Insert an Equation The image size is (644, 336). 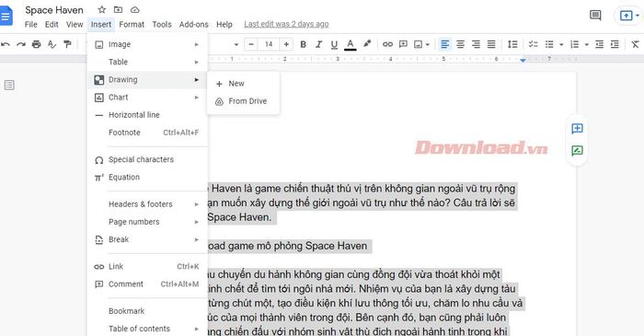coord(147,178)
